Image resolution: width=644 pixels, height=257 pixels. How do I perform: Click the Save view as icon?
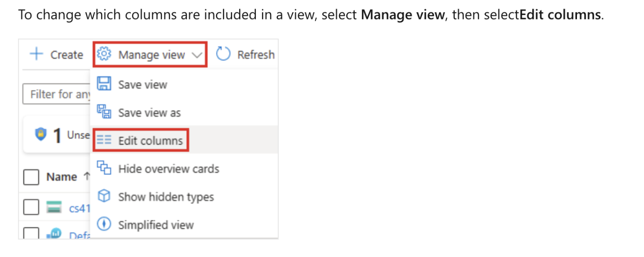coord(104,112)
